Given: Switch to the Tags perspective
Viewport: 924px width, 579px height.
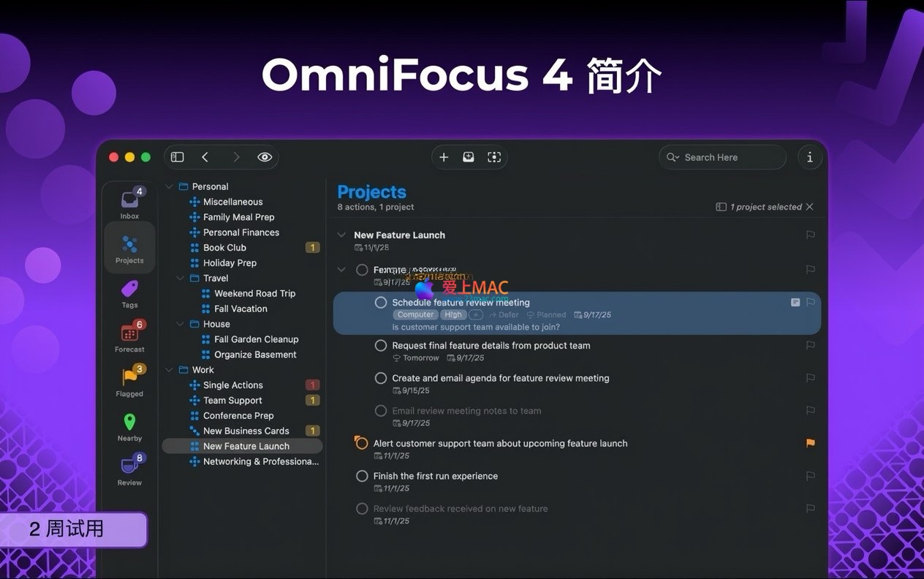Looking at the screenshot, I should tap(129, 293).
